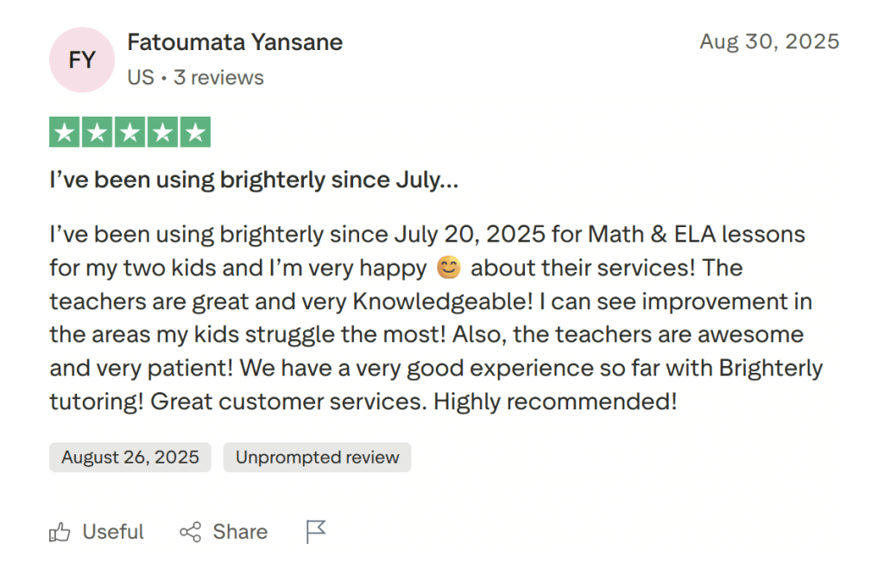
Task: Mark review as Useful via text label
Action: pos(113,532)
